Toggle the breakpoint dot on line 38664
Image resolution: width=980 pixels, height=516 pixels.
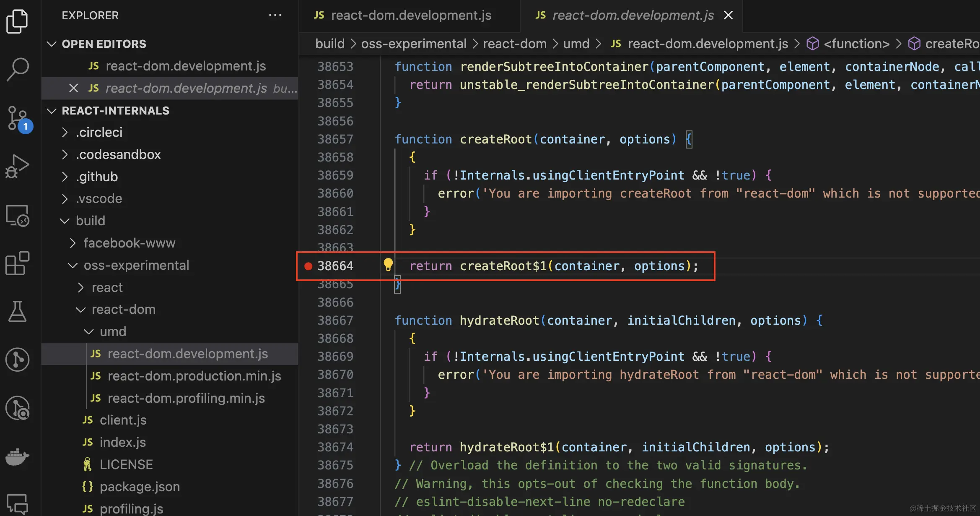(308, 266)
